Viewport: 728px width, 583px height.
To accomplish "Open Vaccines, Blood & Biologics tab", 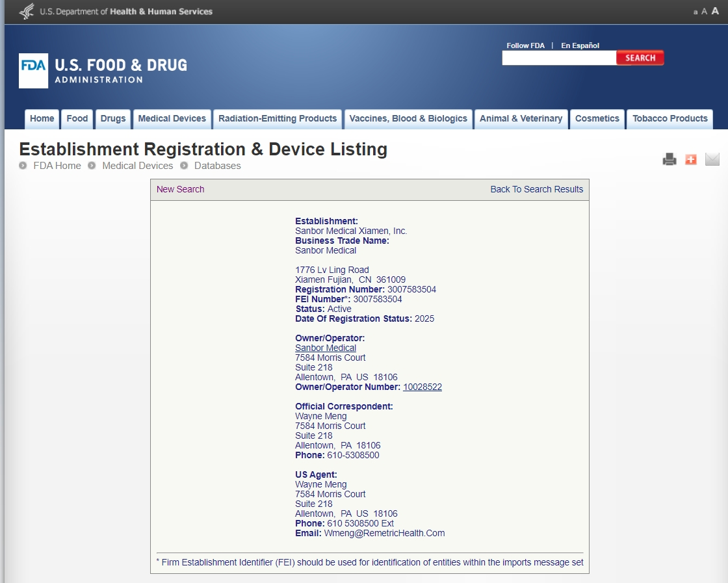I will (408, 119).
